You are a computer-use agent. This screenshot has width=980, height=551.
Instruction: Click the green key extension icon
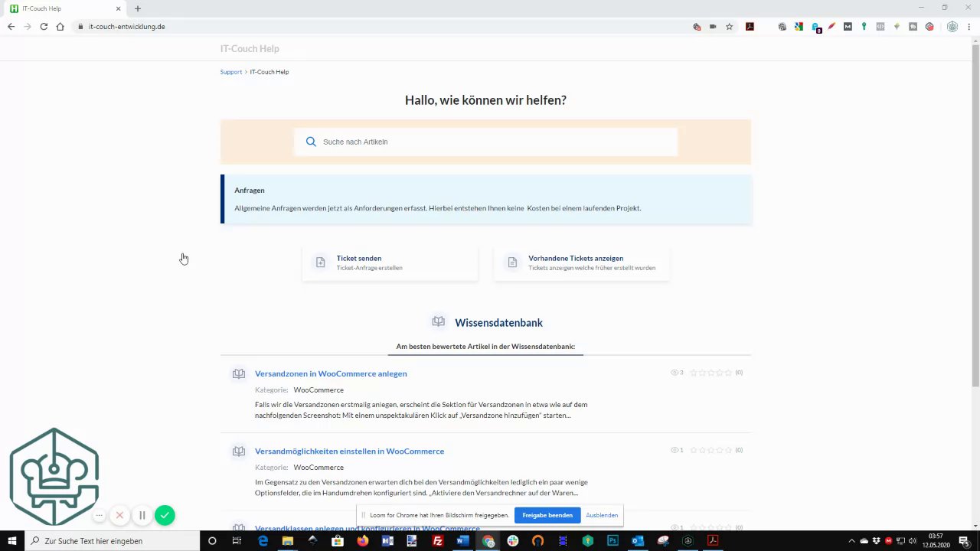pyautogui.click(x=864, y=27)
